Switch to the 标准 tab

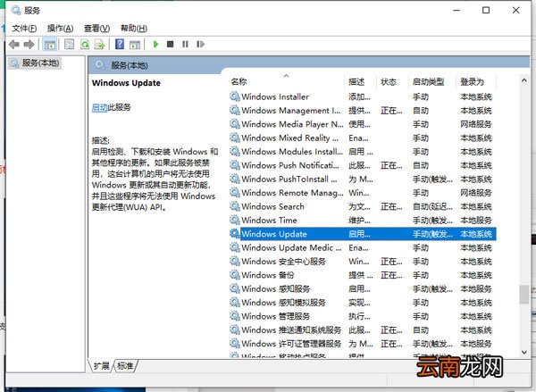pos(125,366)
